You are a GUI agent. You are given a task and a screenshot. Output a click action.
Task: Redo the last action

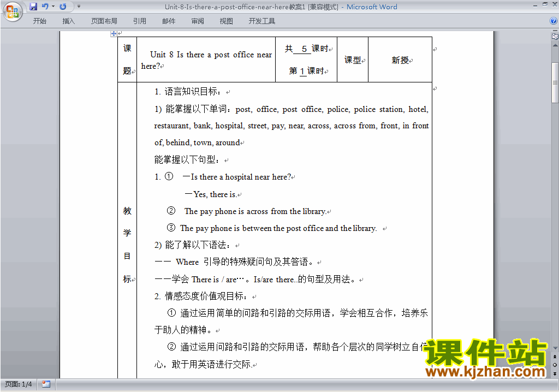pos(63,7)
